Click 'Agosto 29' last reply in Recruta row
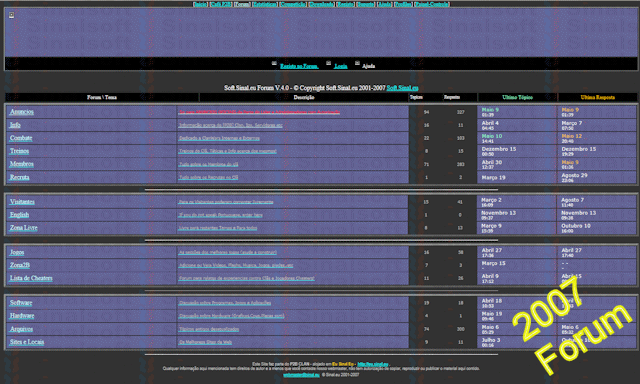Viewport: 640px width, 384px height. [574, 175]
